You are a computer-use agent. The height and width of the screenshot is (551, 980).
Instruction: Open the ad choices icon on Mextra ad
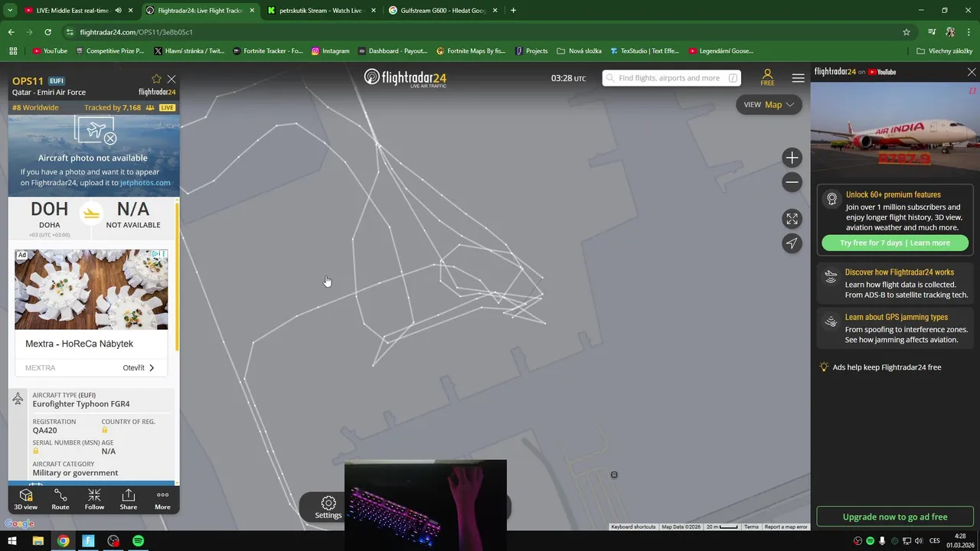click(x=155, y=254)
